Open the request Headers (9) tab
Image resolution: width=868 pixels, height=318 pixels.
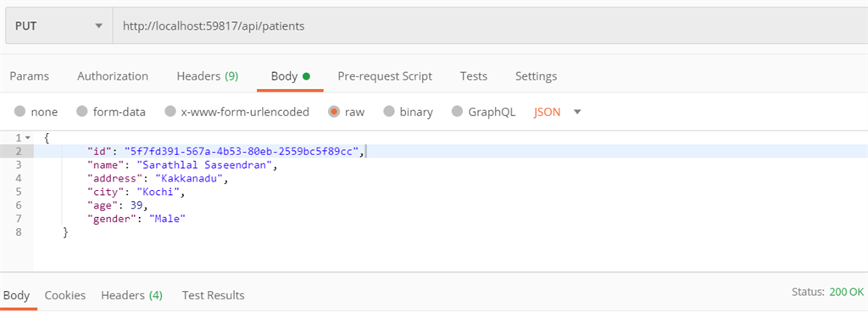point(208,76)
